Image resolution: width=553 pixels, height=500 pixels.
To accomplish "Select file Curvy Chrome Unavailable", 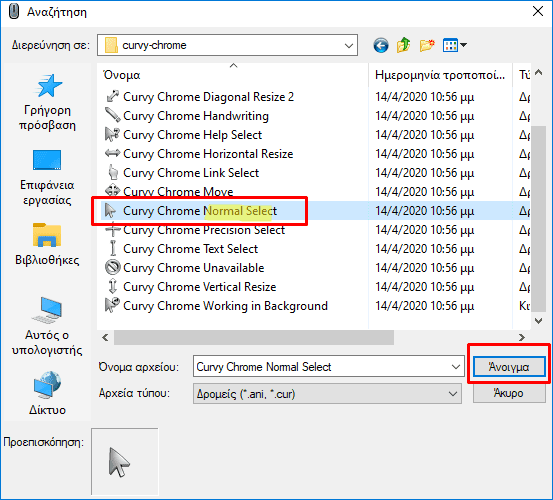I will [x=194, y=268].
